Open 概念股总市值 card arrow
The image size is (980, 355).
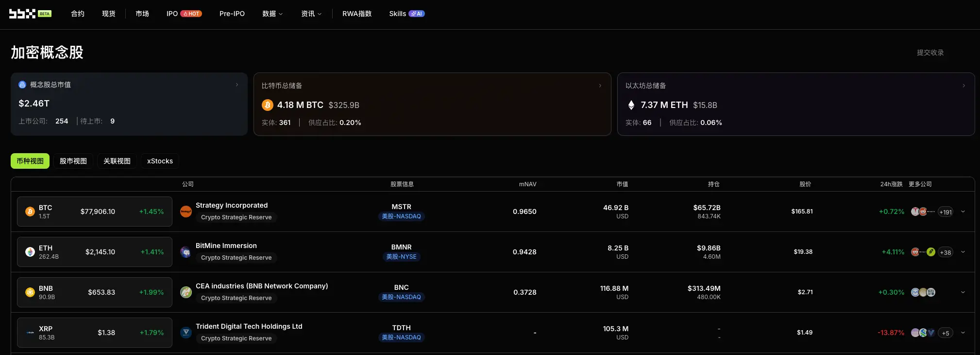pos(237,85)
